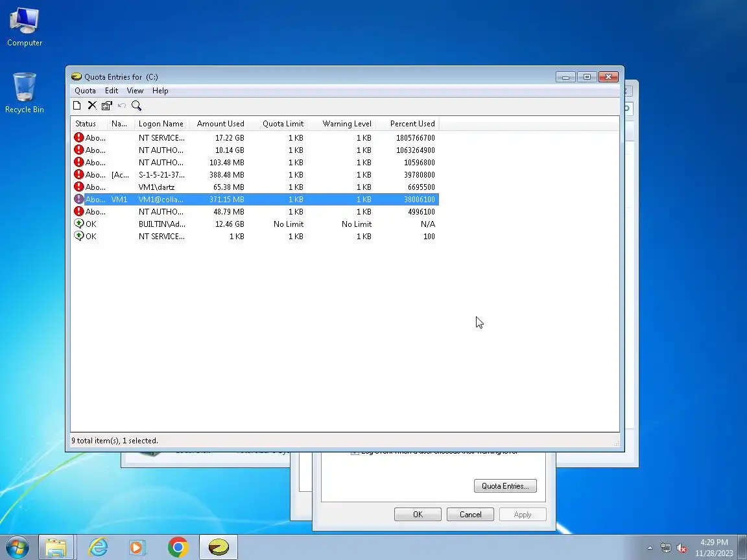This screenshot has width=747, height=560.
Task: Select the S-1-5-21-37... logon name entry
Action: (x=161, y=175)
